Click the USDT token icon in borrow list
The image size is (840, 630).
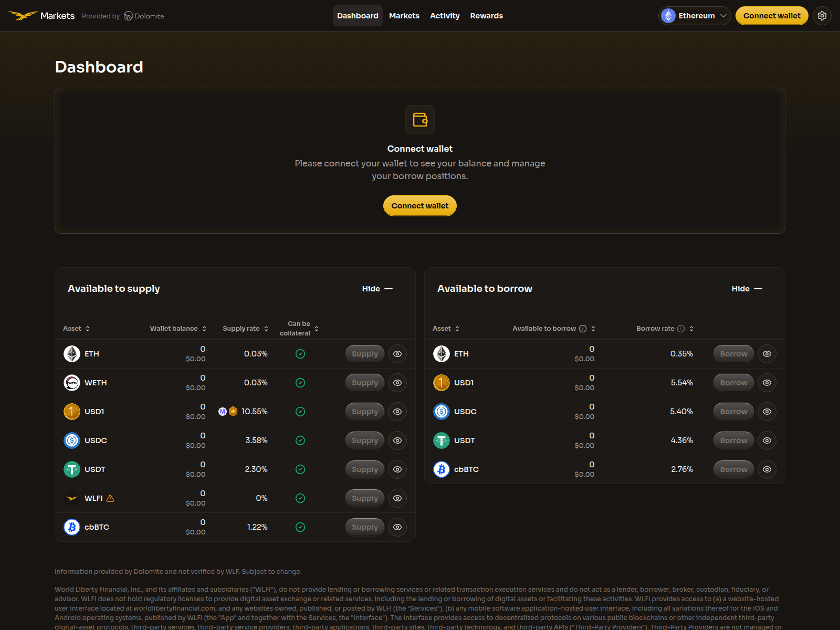point(442,440)
